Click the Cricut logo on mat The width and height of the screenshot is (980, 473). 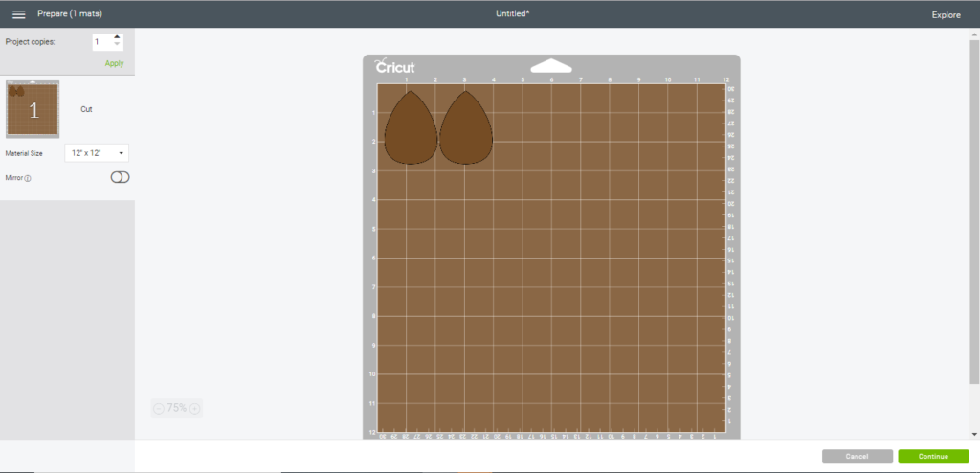[394, 67]
